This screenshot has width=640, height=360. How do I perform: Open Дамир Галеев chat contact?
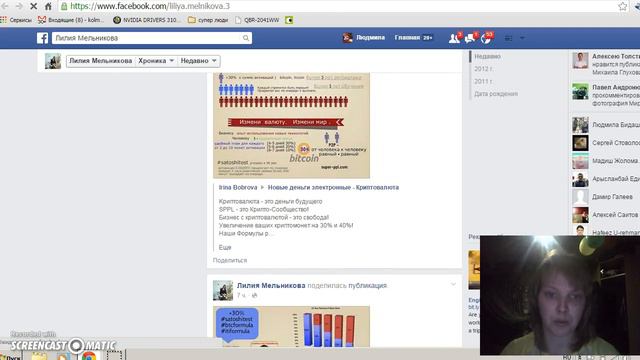click(x=605, y=197)
